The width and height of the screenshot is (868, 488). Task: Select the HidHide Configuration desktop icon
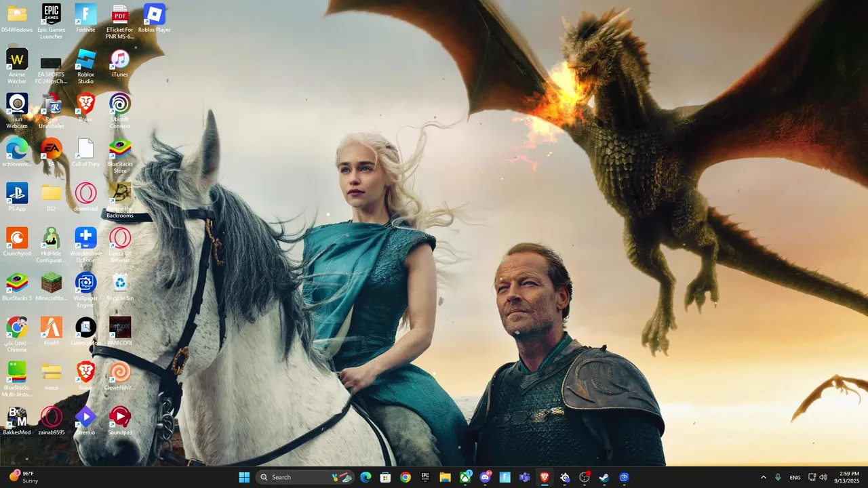[51, 245]
